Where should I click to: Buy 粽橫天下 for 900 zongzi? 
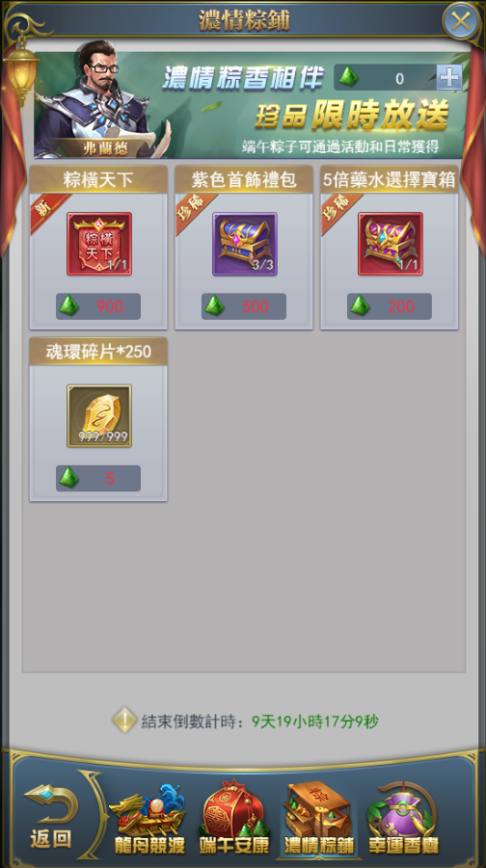point(98,306)
